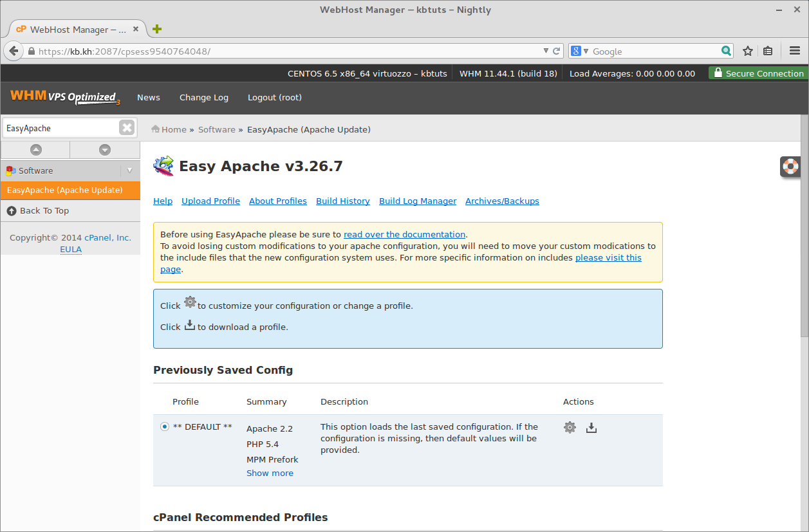Viewport: 809px width, 532px height.
Task: Close the WebHost Manager browser tab
Action: pyautogui.click(x=136, y=29)
